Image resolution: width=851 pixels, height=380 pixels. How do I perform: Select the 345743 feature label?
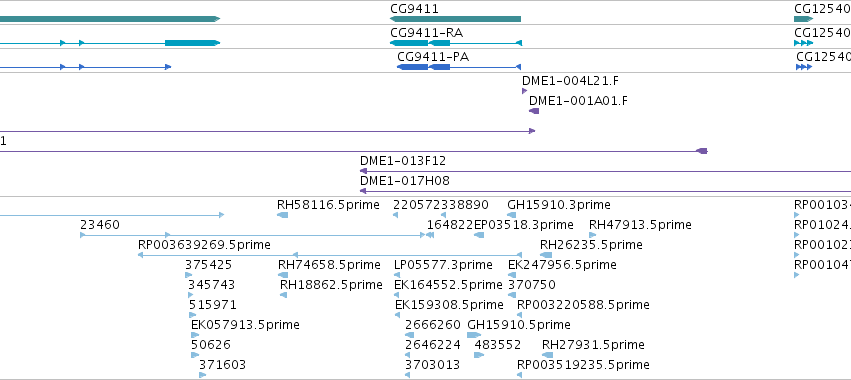coord(212,284)
